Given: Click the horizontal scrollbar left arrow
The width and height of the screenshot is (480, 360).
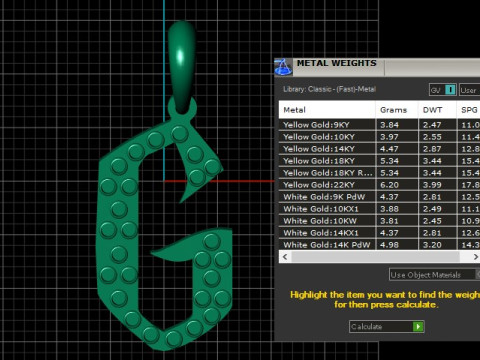Looking at the screenshot, I should pos(285,257).
